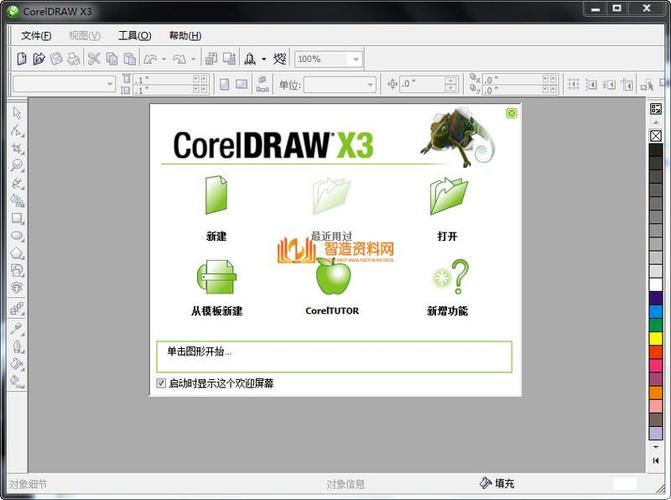The height and width of the screenshot is (500, 671).
Task: Select the Smart Fill tool
Action: [17, 200]
